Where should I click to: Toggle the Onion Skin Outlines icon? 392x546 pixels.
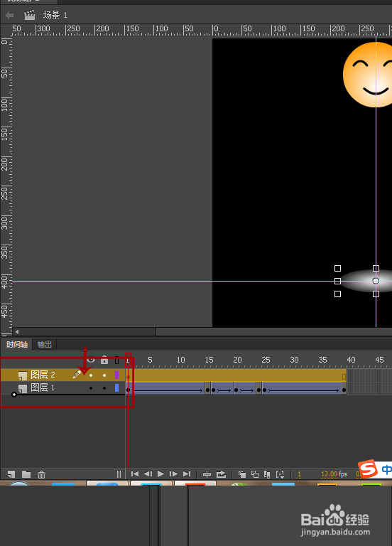click(x=255, y=474)
